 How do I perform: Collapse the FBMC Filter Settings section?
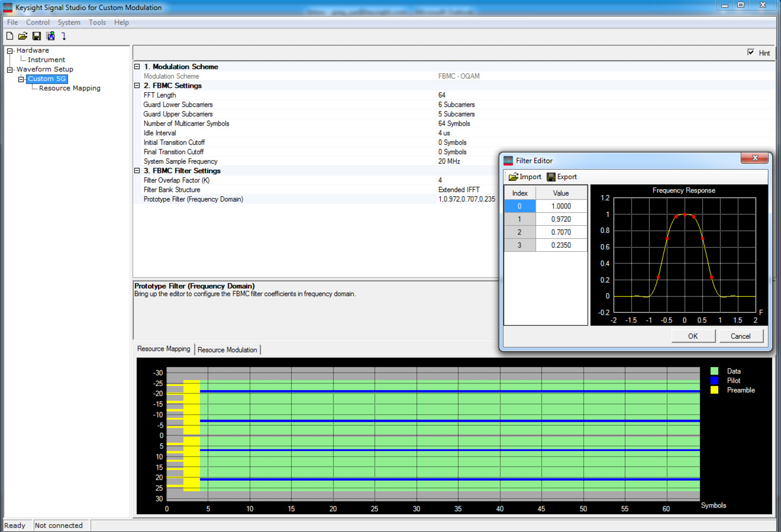[x=137, y=171]
